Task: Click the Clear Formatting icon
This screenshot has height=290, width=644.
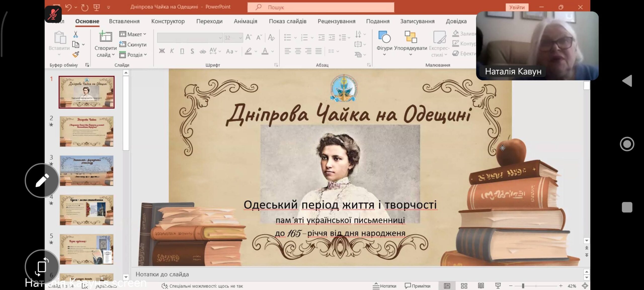Action: point(271,38)
